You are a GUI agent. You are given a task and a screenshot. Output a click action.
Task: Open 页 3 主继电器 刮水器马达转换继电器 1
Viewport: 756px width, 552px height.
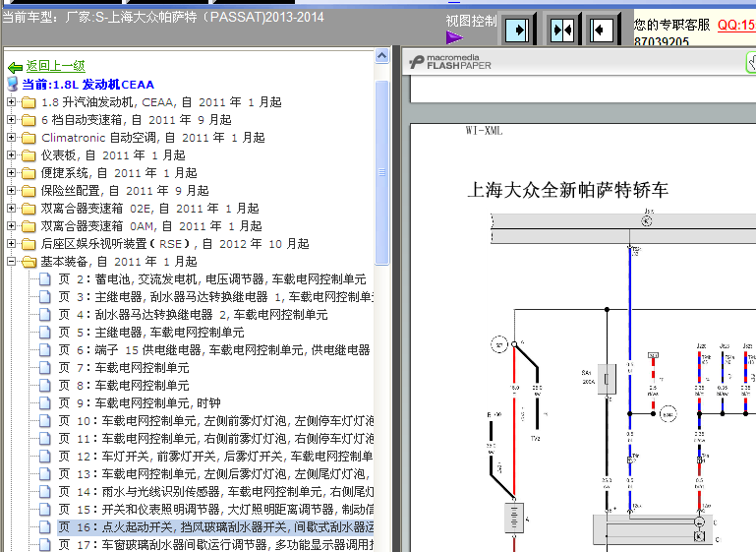215,297
